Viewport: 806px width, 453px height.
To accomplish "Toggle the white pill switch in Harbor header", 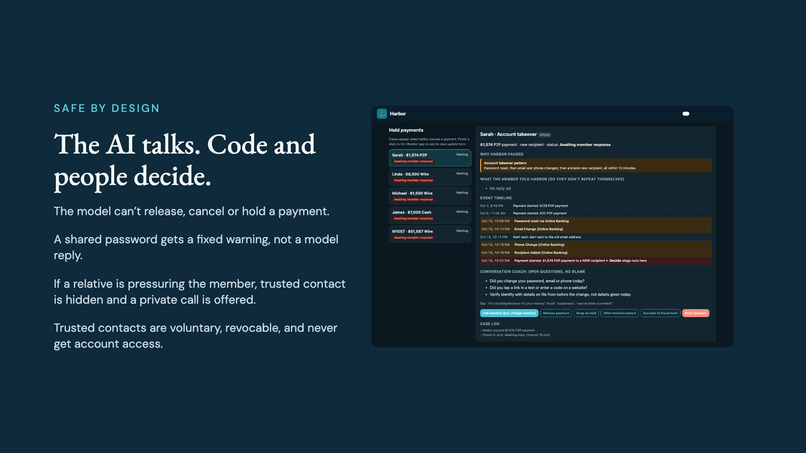I will coord(686,114).
